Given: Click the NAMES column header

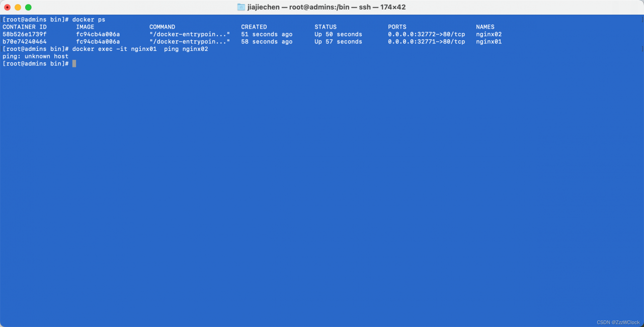Looking at the screenshot, I should tap(485, 27).
